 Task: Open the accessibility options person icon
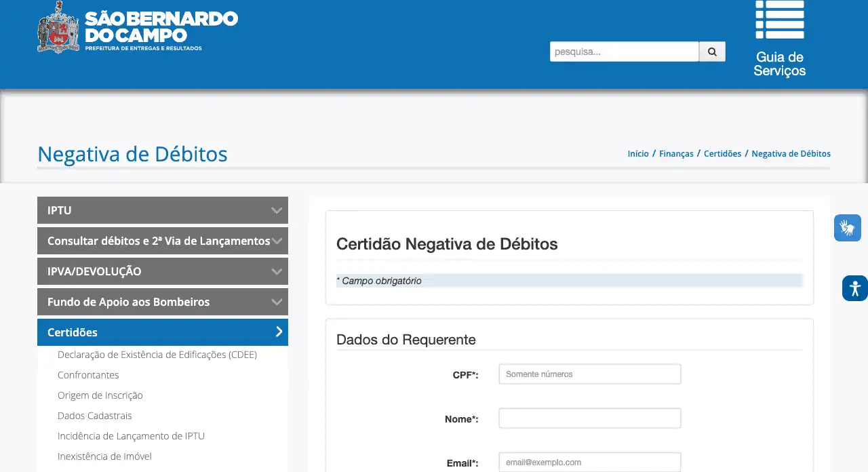854,288
